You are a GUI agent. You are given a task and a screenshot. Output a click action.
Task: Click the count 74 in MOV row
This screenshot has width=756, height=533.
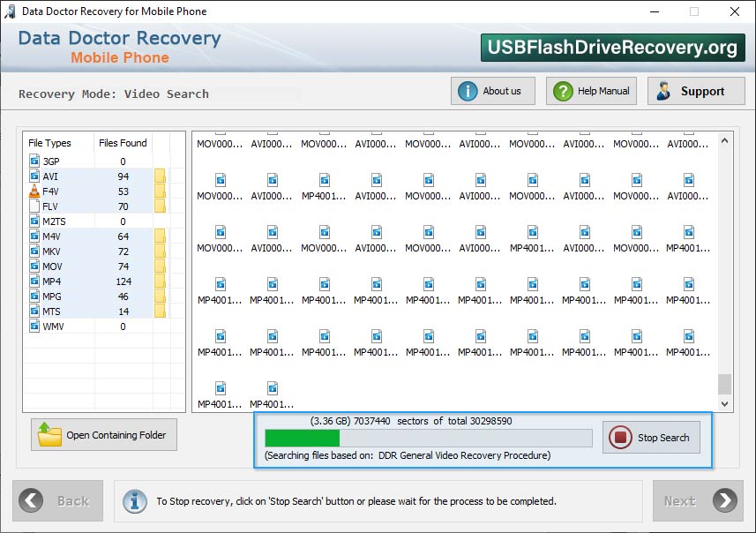coord(123,266)
